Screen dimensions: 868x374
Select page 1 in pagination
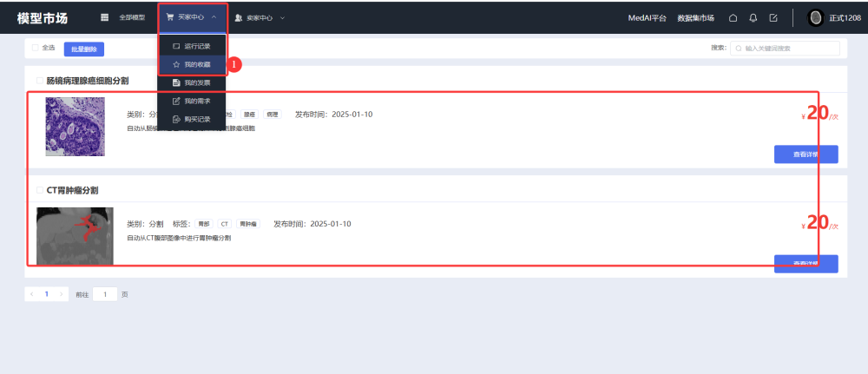click(x=47, y=294)
